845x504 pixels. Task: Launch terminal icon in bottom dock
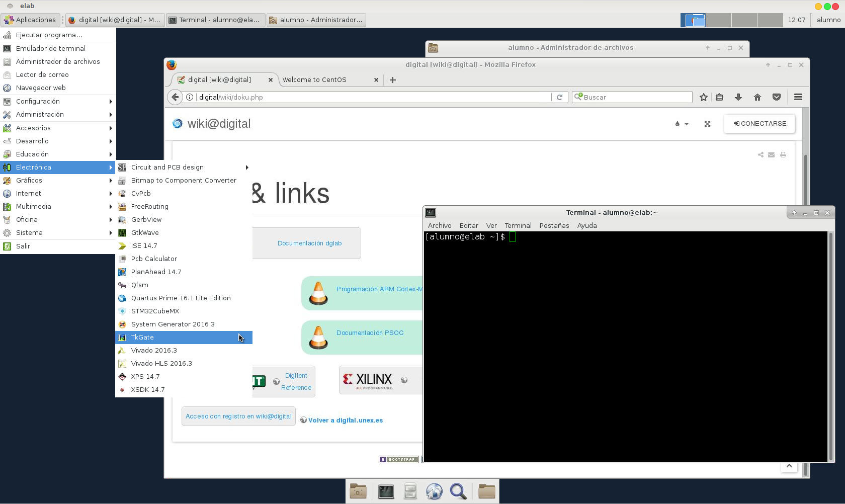point(386,491)
